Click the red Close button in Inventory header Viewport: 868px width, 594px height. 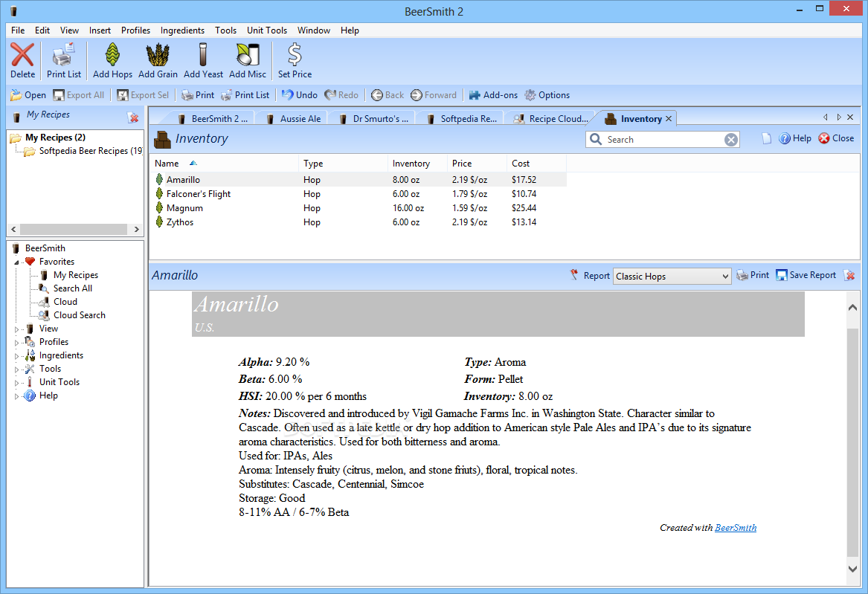pyautogui.click(x=837, y=138)
